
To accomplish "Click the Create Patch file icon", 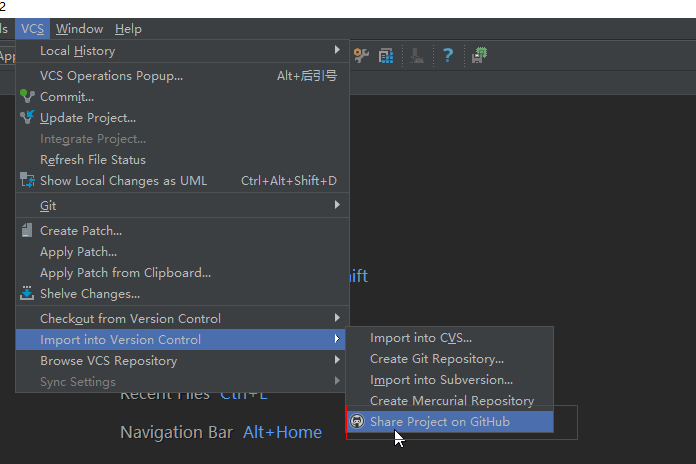I will pos(26,231).
